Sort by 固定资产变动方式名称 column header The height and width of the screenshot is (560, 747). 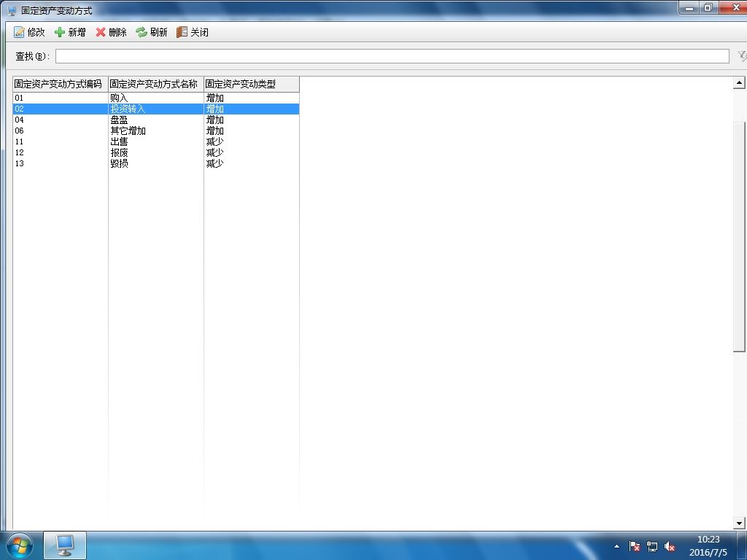(156, 84)
